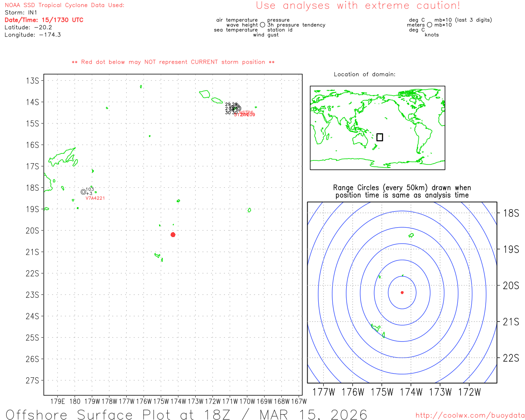Select the 'Storm: IN1' line
Viewport: 525px width, 420px height.
click(x=21, y=13)
